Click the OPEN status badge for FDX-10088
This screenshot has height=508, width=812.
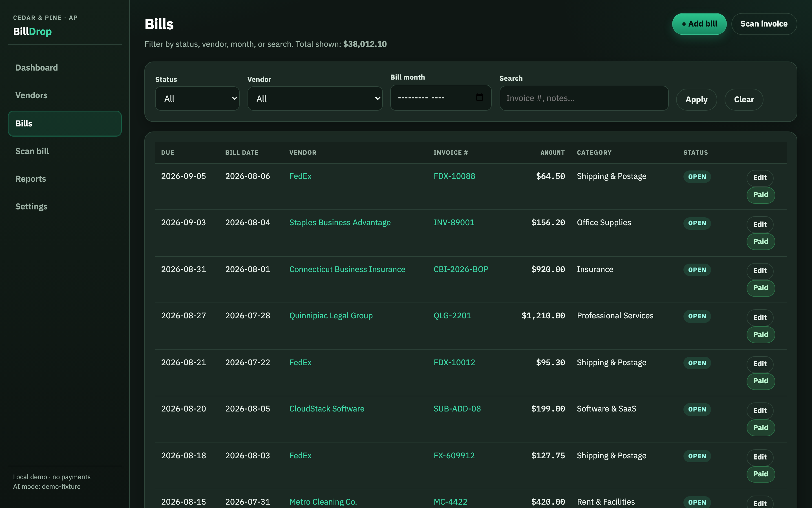point(697,177)
